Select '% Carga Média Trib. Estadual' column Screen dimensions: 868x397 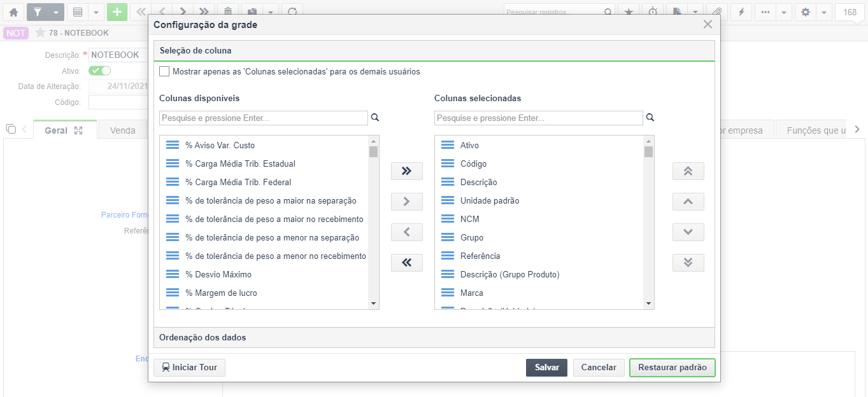pyautogui.click(x=264, y=164)
